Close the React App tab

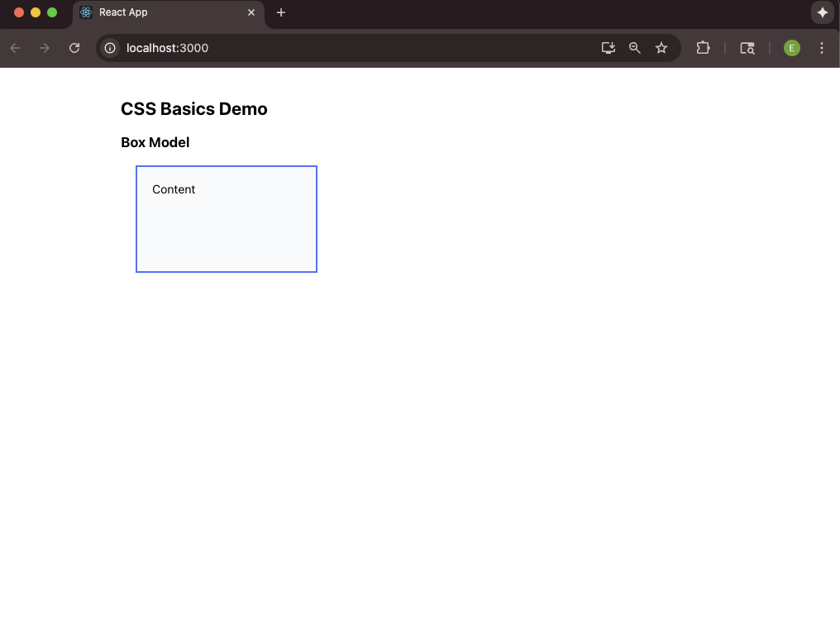[x=251, y=12]
